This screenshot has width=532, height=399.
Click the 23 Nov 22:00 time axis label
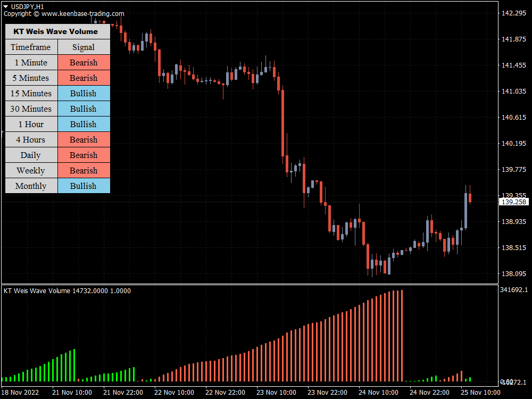coord(327,392)
